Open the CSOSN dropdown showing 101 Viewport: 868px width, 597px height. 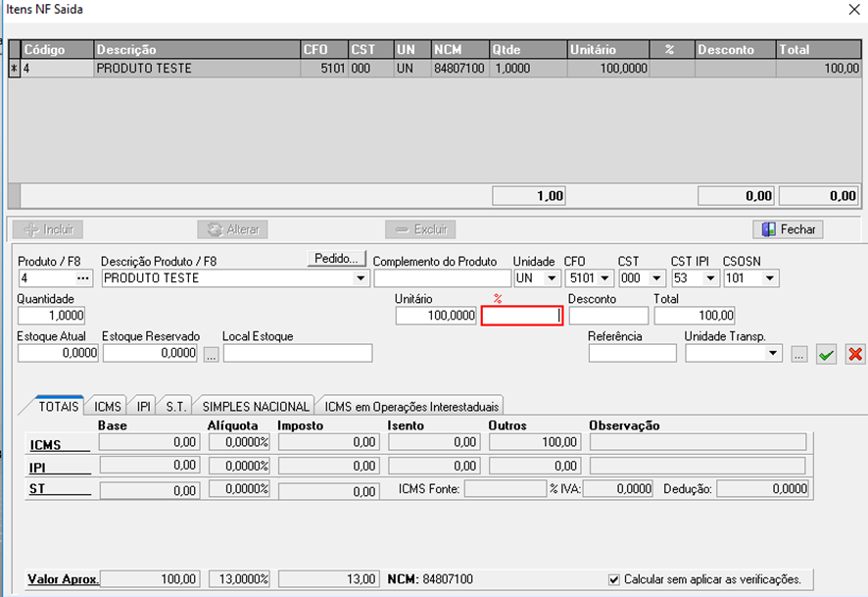click(769, 278)
